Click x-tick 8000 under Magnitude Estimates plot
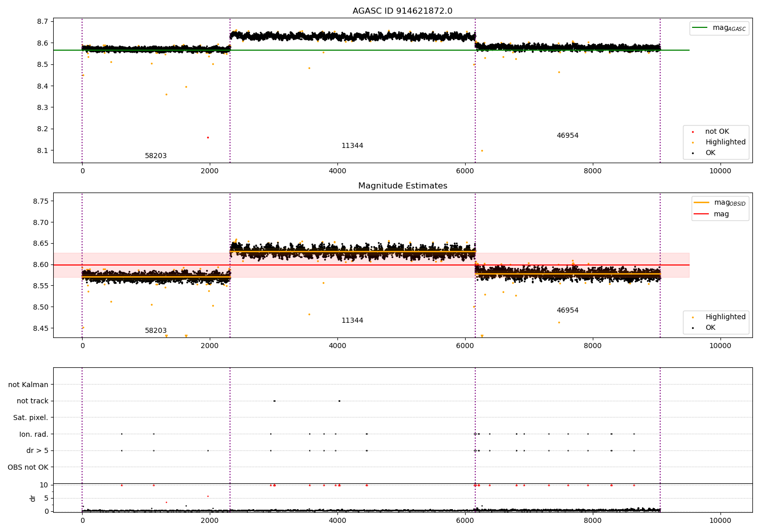 592,346
